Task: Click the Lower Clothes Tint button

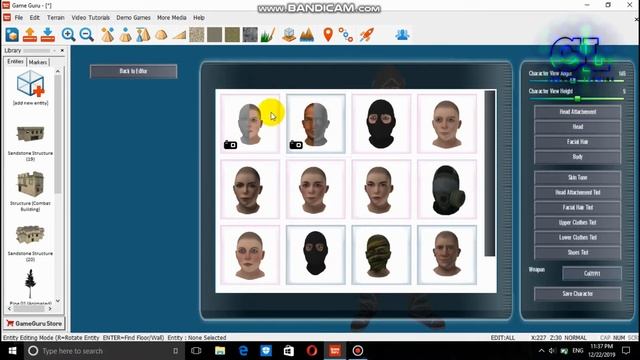Action: [578, 238]
